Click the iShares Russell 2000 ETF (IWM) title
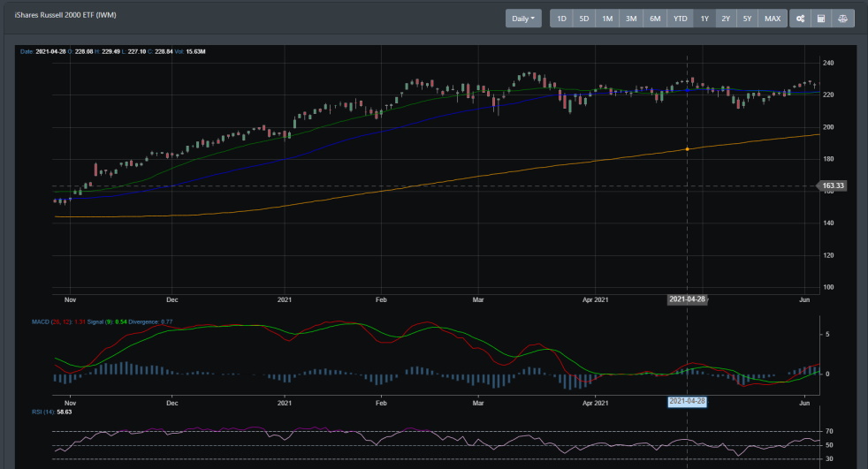The height and width of the screenshot is (469, 868). coord(65,15)
